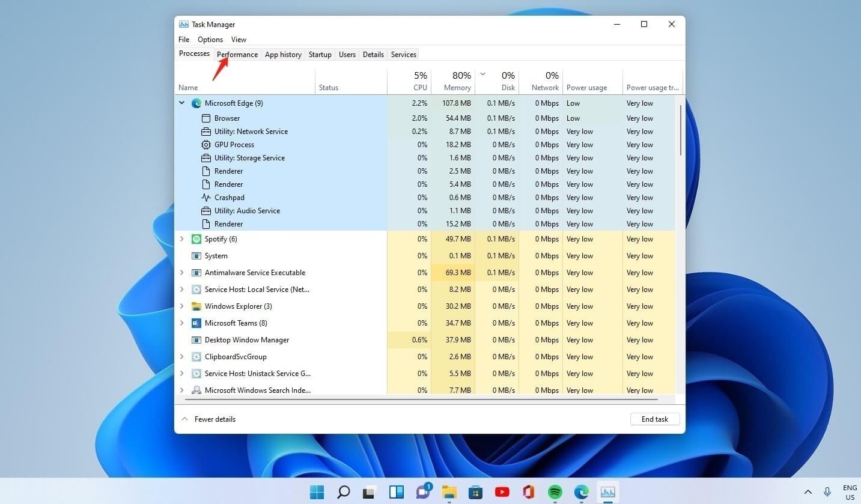Click the ClipboardSvcGroup gear icon

[x=196, y=357]
